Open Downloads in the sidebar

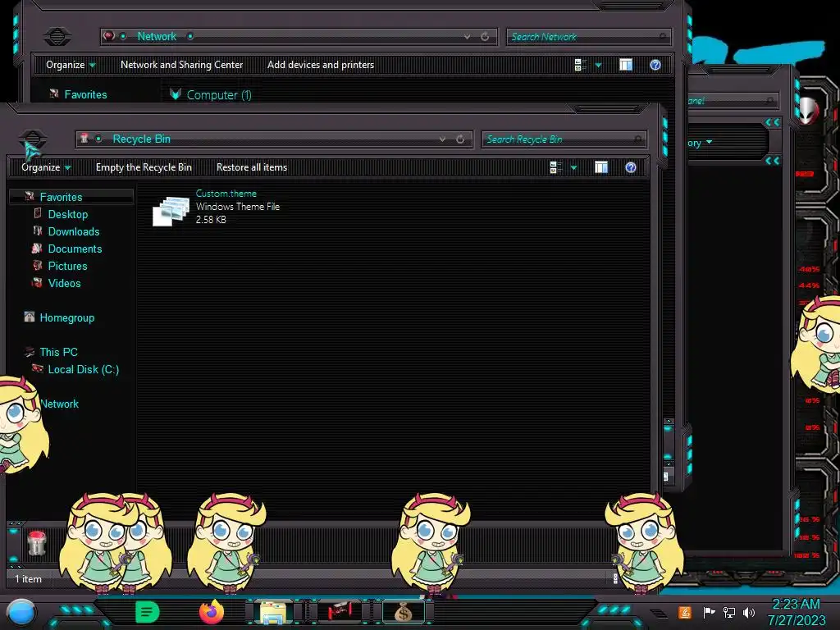coord(74,231)
